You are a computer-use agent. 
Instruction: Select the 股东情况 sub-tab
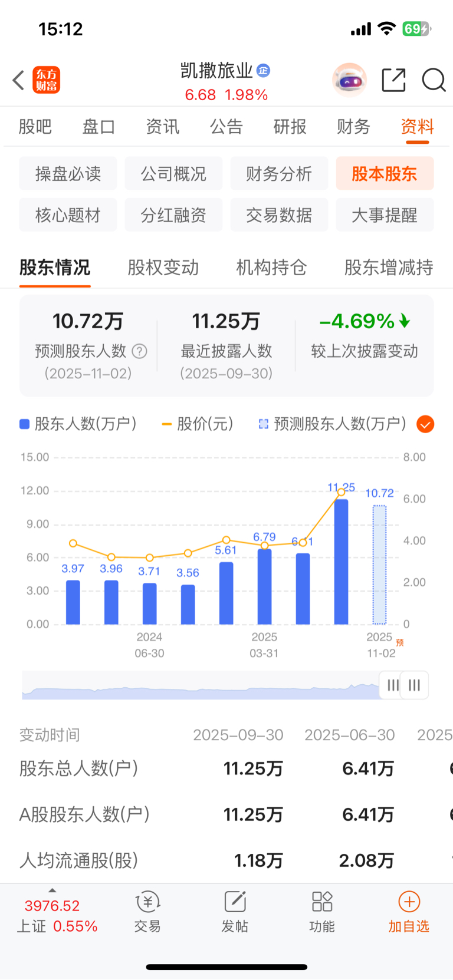click(55, 268)
